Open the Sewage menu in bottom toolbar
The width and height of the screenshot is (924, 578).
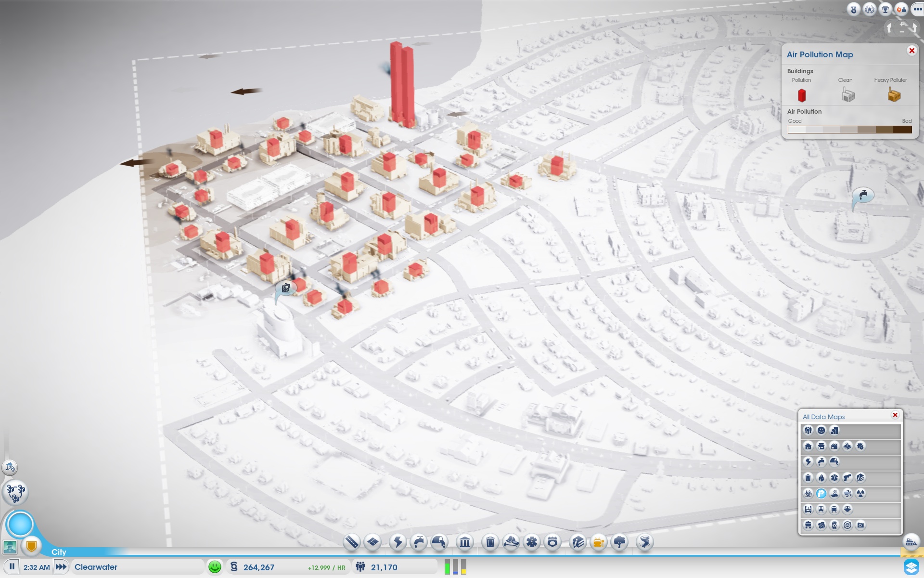point(439,542)
